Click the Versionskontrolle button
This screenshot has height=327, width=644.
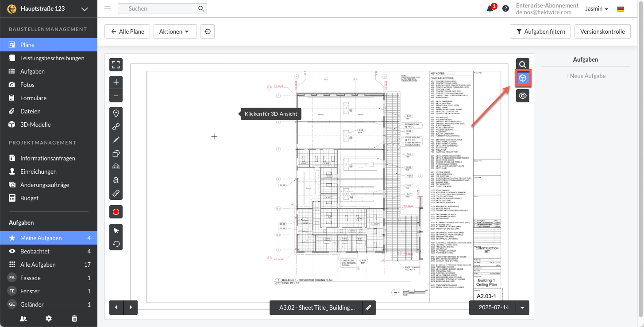pos(602,31)
